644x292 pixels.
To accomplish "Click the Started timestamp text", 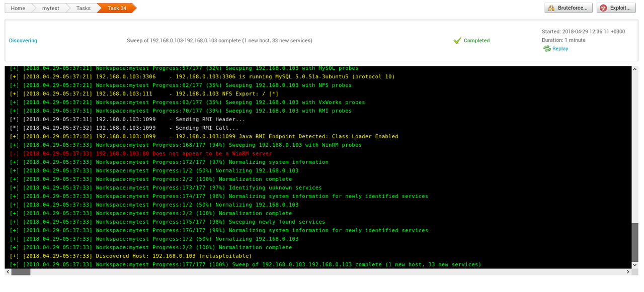I will (x=584, y=32).
